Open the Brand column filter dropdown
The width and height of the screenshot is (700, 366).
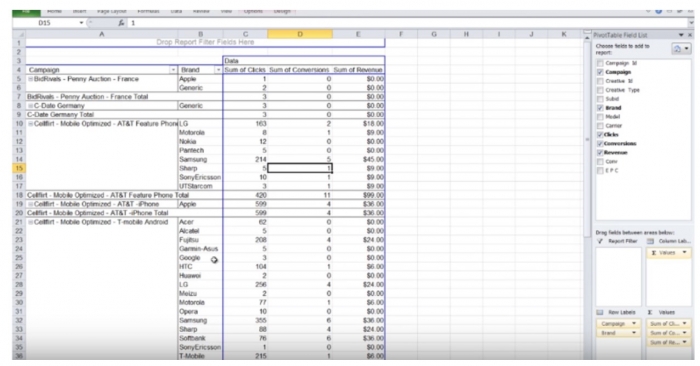click(x=218, y=70)
